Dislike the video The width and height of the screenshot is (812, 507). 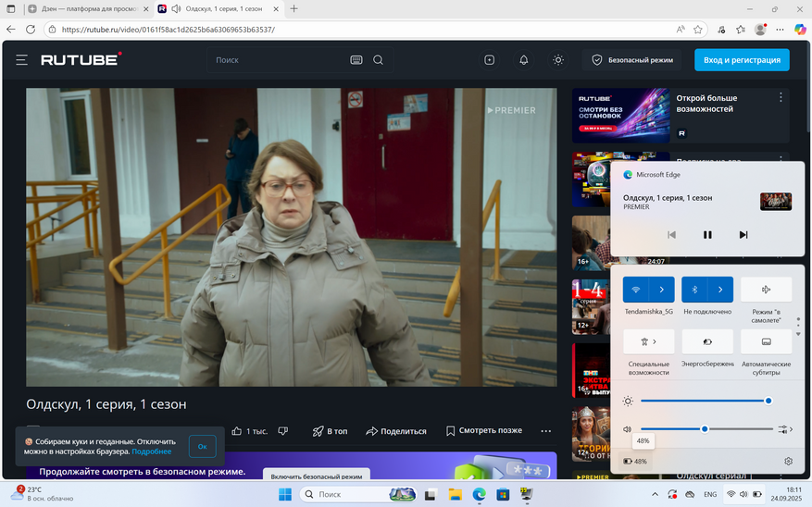tap(282, 431)
